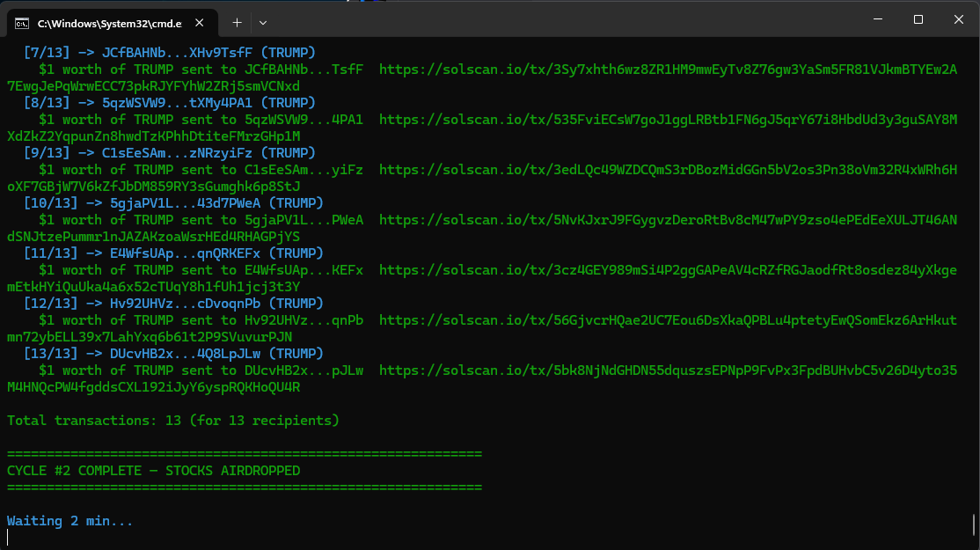Image resolution: width=980 pixels, height=550 pixels.
Task: Open solscan link starting with 5NvKJxrJ9FGyg
Action: click(x=668, y=220)
